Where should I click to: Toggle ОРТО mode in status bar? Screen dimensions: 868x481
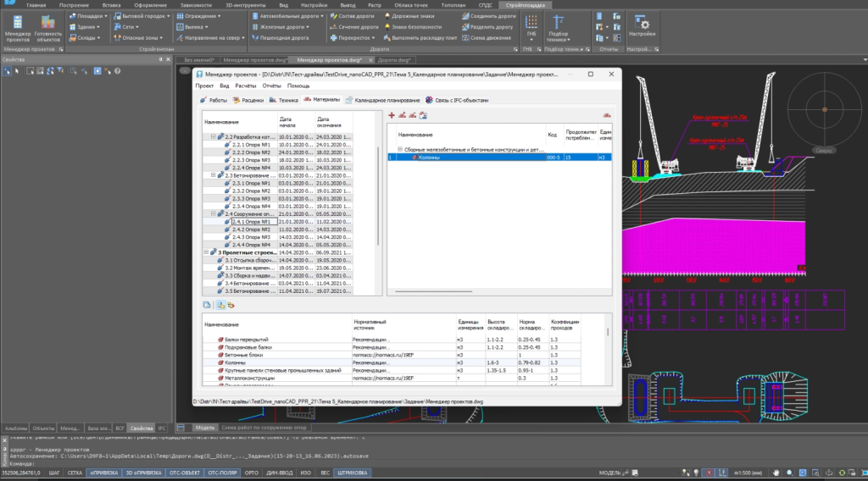[x=250, y=472]
